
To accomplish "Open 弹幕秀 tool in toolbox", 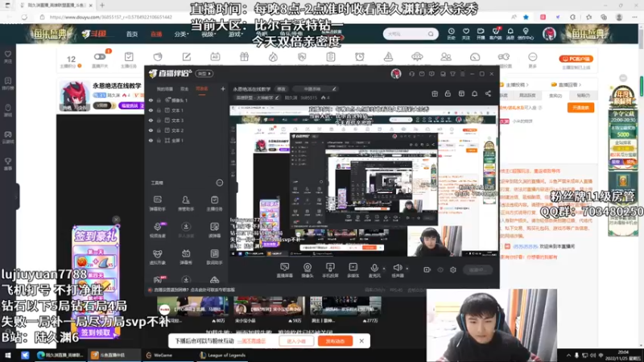I will pos(186,257).
